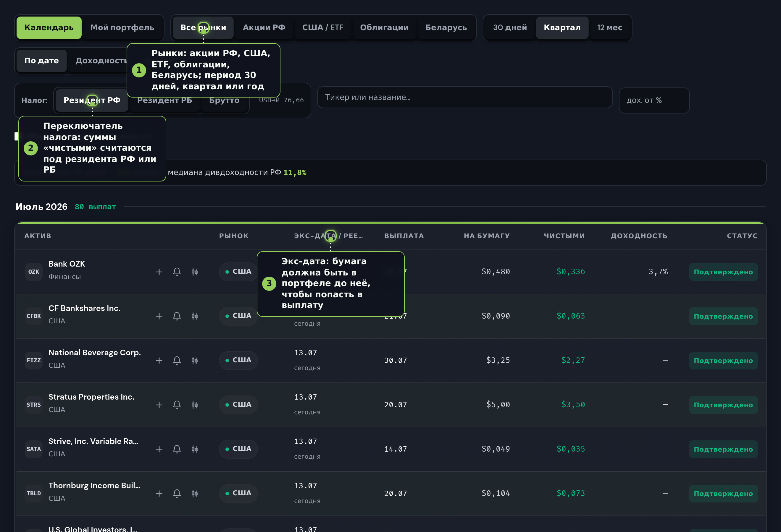View candlestick chart for Stratus Properties Inc.
This screenshot has width=781, height=532.
coord(195,405)
